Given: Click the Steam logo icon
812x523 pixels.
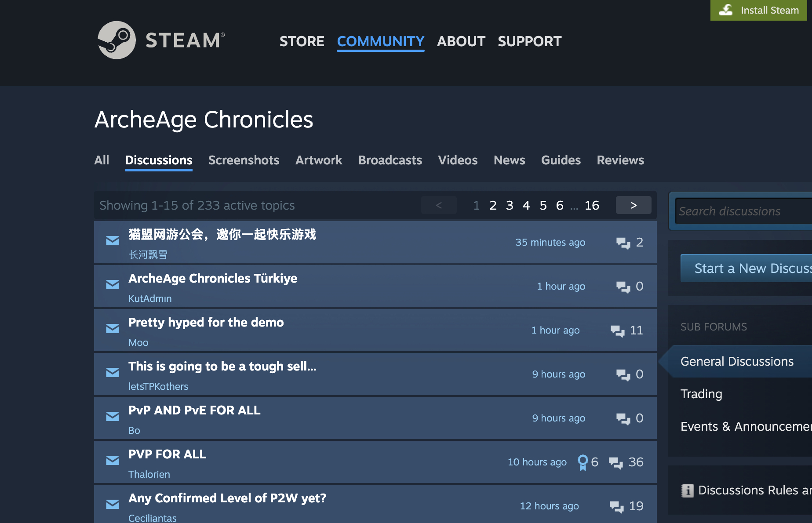Looking at the screenshot, I should 117,40.
